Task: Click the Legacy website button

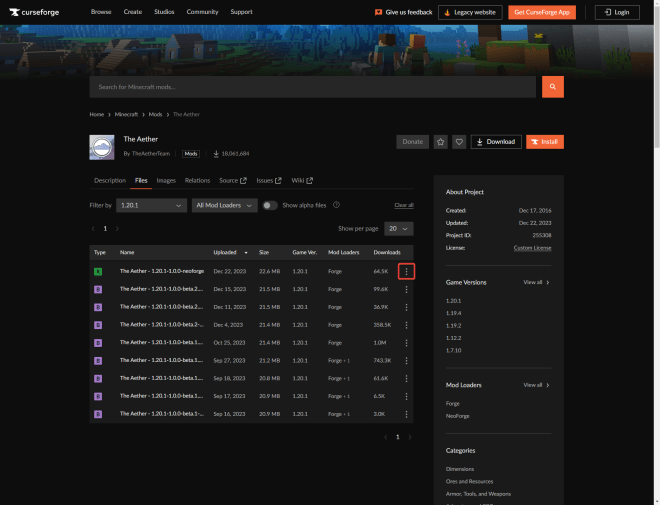Action: [x=470, y=12]
